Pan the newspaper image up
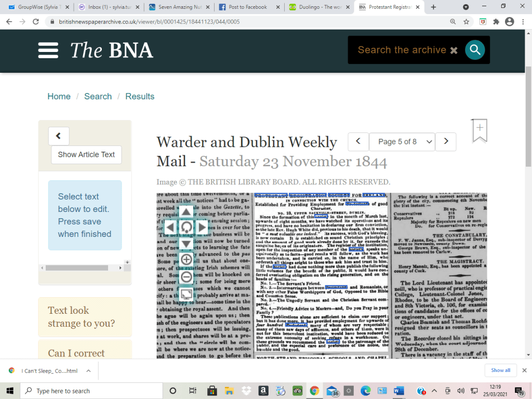This screenshot has width=532, height=399. (186, 211)
